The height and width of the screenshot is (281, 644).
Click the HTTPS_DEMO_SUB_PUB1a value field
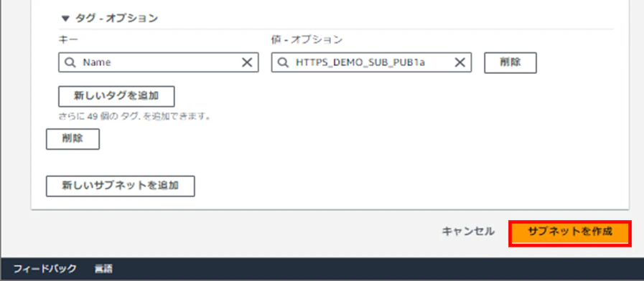(371, 62)
